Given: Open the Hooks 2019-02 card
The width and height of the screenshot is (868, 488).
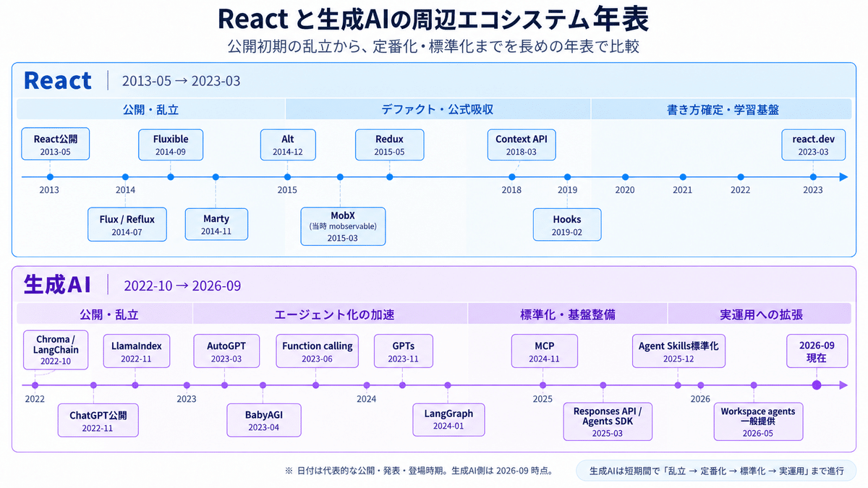Looking at the screenshot, I should [567, 225].
